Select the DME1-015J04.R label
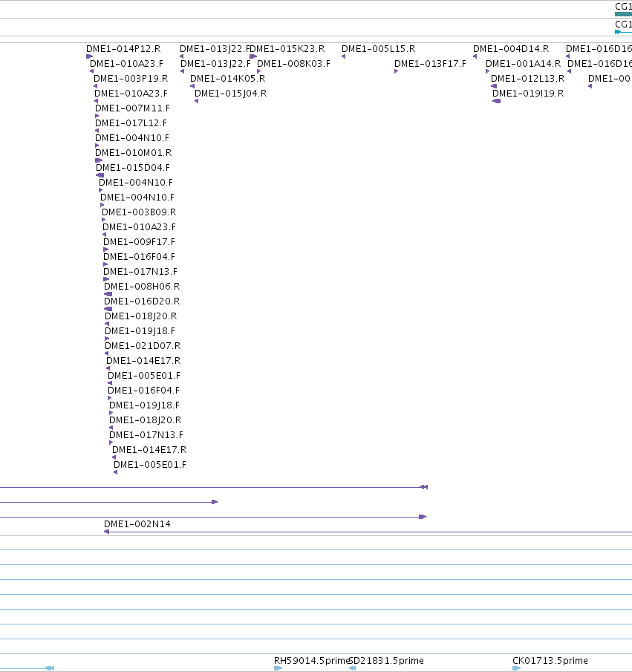Viewport: 632px width, 672px height. point(231,94)
